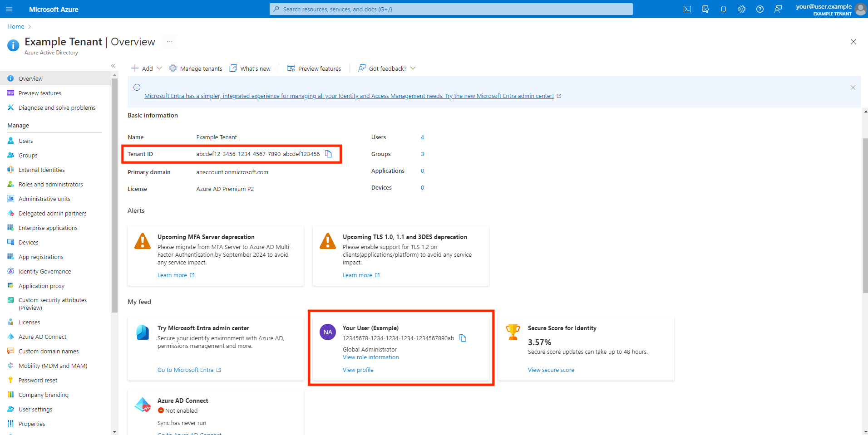The width and height of the screenshot is (868, 435).
Task: Open Password reset from the sidebar
Action: click(x=38, y=380)
